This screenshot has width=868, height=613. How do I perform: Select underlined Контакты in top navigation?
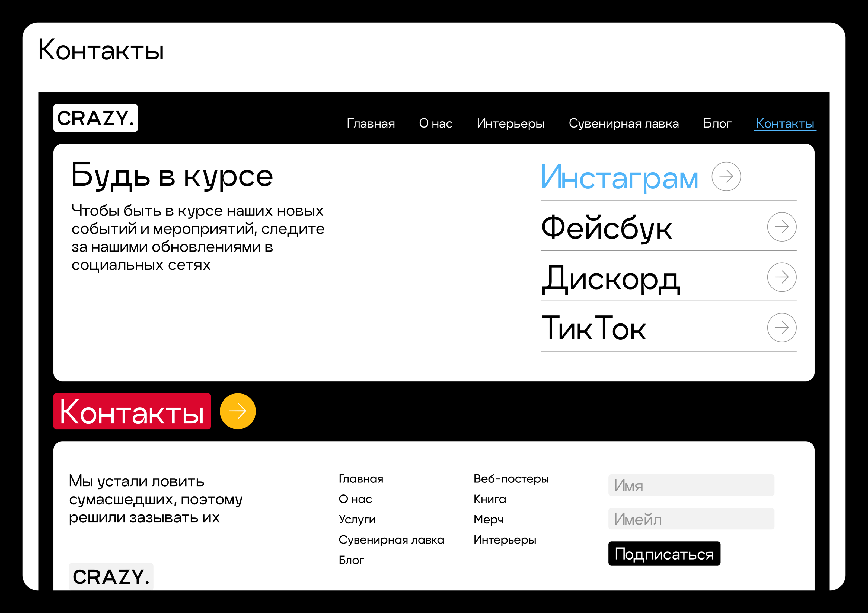pyautogui.click(x=785, y=124)
